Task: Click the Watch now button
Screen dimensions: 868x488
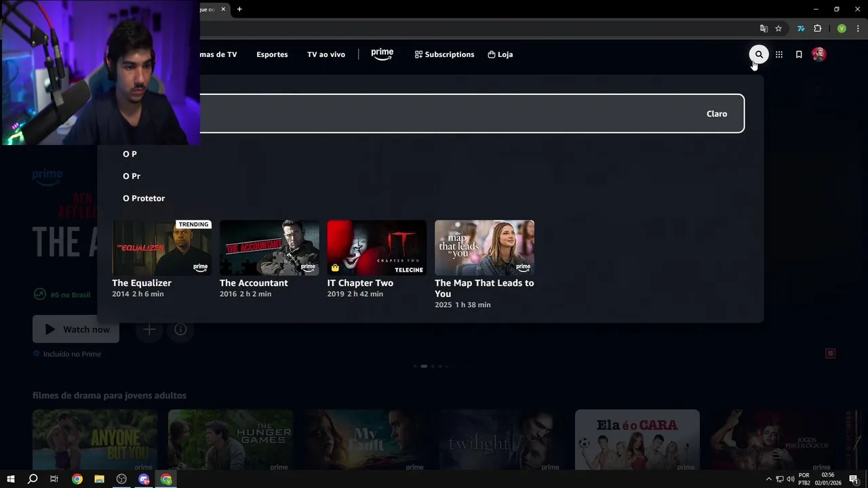Action: tap(76, 329)
